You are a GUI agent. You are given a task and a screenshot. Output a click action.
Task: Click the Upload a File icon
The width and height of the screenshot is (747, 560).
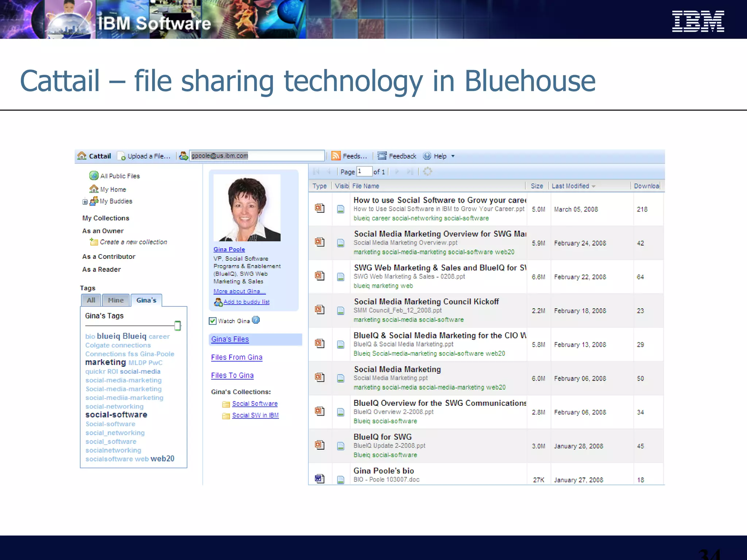click(122, 156)
